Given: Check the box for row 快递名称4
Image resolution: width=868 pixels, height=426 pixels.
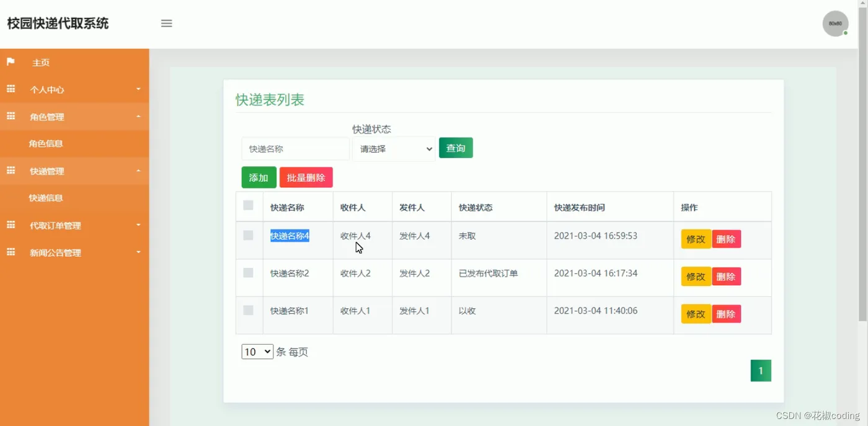Looking at the screenshot, I should (x=248, y=236).
